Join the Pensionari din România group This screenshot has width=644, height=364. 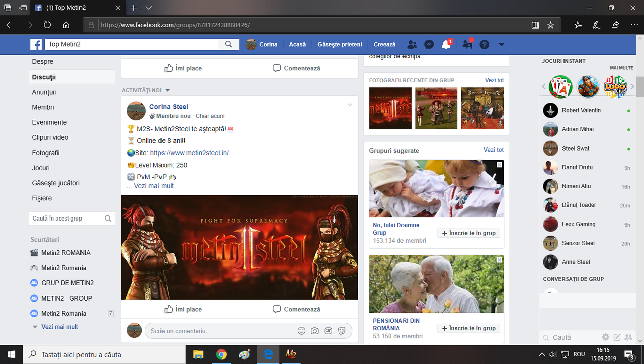pyautogui.click(x=468, y=328)
